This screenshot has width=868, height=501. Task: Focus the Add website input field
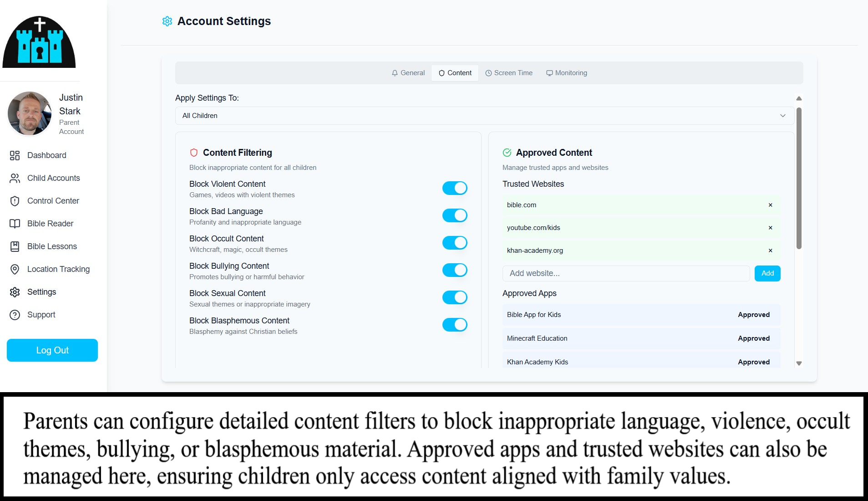[x=625, y=273]
